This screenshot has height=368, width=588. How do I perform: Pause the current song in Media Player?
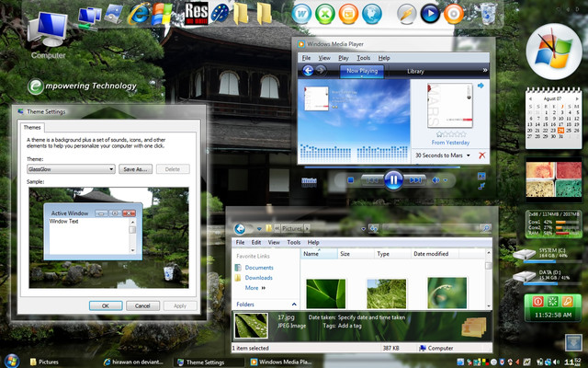(393, 180)
